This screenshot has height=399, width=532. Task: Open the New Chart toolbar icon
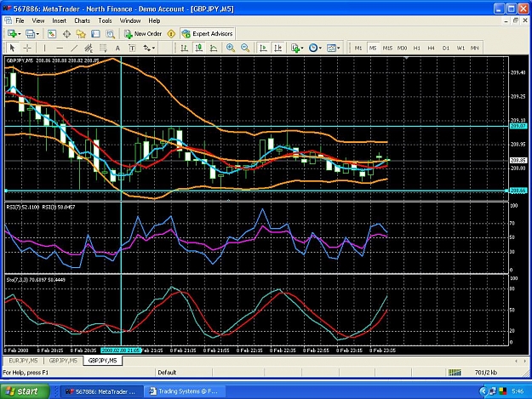[x=13, y=34]
